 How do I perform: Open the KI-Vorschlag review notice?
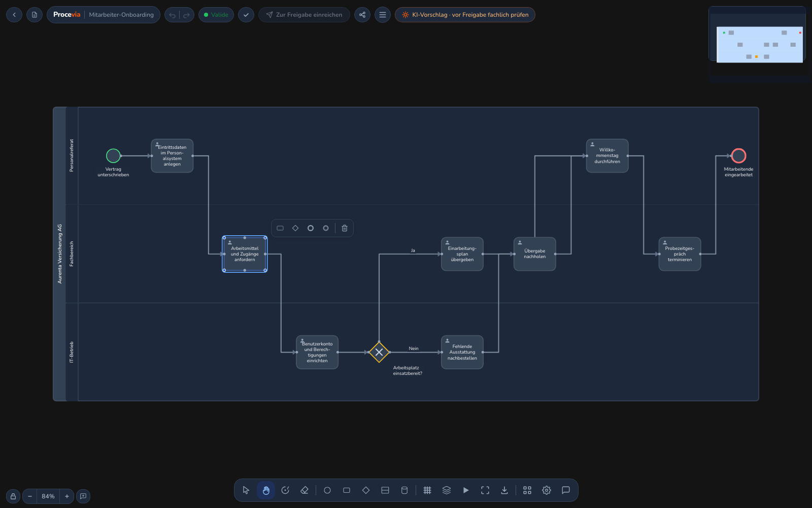tap(465, 15)
